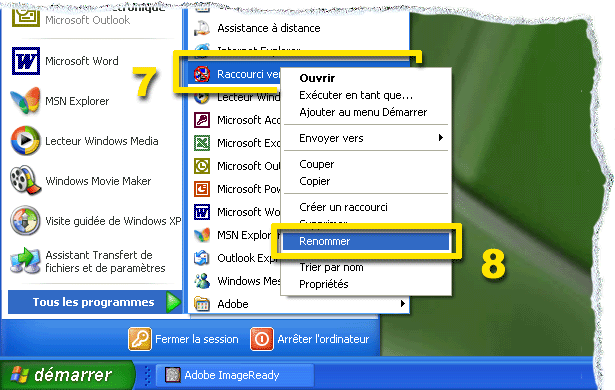
Task: Choose Renommer in context menu
Action: click(366, 241)
